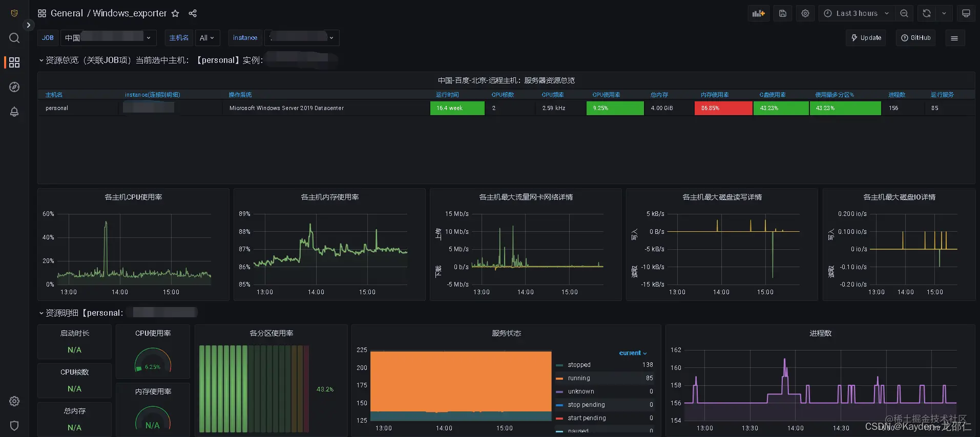The height and width of the screenshot is (437, 980).
Task: Click the 86.85% memory usage cell
Action: [x=723, y=108]
